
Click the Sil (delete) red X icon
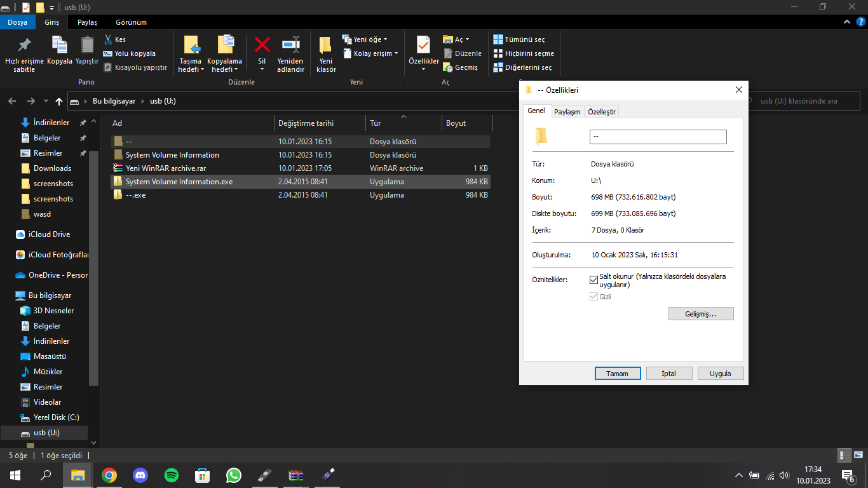pyautogui.click(x=262, y=45)
